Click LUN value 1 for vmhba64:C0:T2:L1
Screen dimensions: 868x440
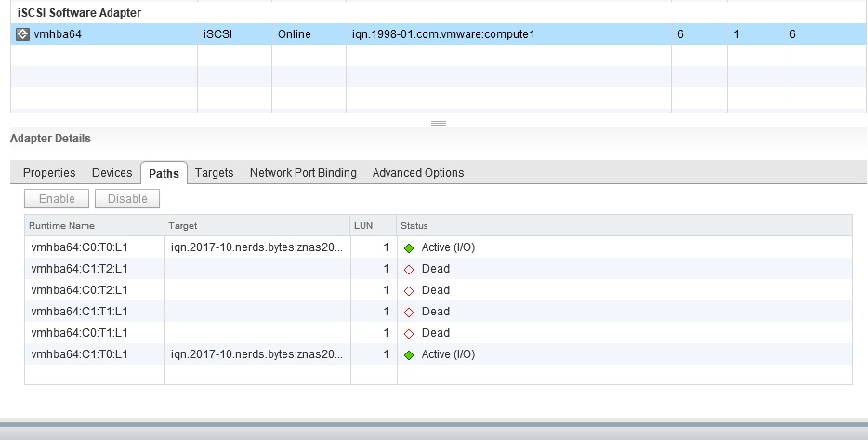(x=386, y=290)
